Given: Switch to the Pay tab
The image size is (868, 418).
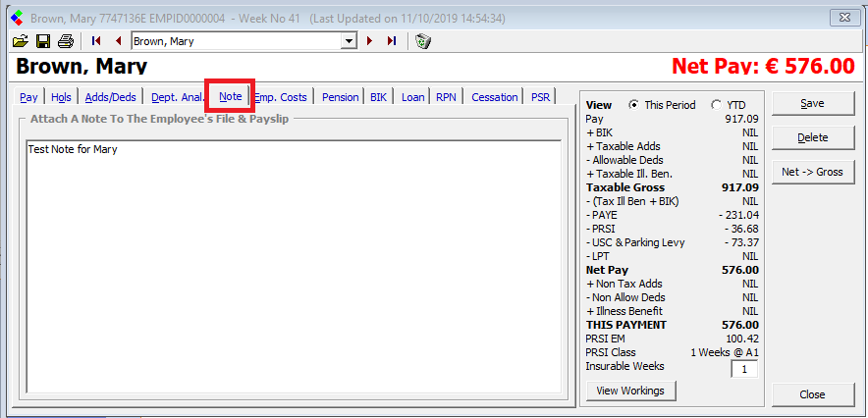Looking at the screenshot, I should click(29, 97).
